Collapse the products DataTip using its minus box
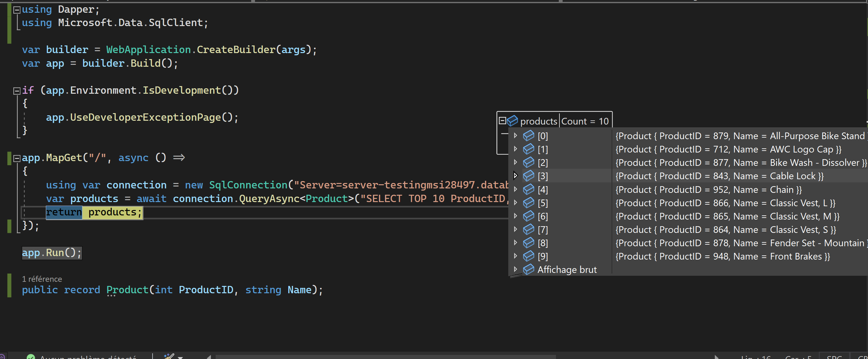The height and width of the screenshot is (359, 868). (502, 120)
